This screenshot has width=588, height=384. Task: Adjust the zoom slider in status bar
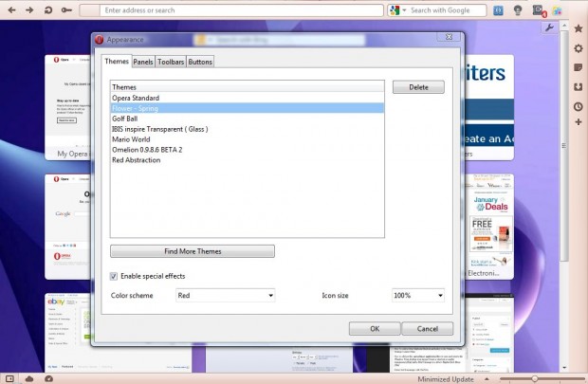coord(535,378)
